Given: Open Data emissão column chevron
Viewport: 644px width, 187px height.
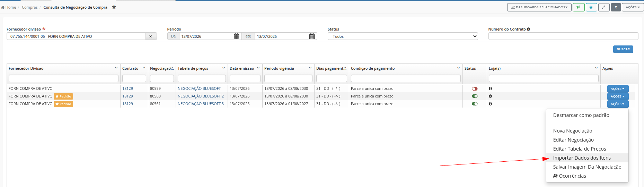Looking at the screenshot, I should tap(258, 68).
